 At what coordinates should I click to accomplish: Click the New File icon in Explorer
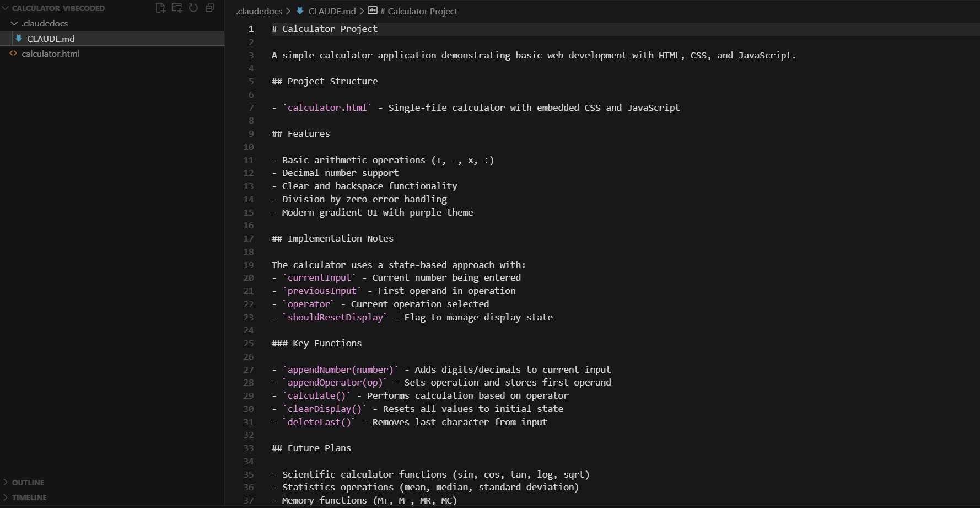click(160, 8)
